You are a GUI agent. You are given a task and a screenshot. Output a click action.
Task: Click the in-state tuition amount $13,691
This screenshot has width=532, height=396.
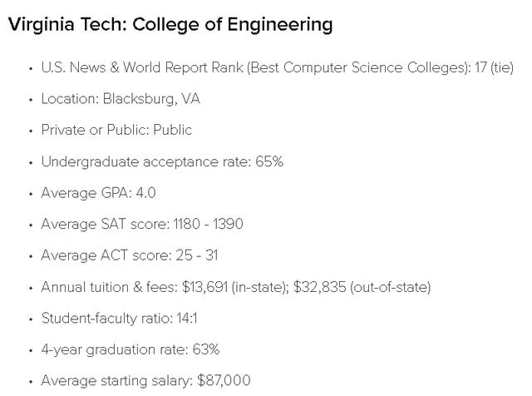(x=204, y=287)
